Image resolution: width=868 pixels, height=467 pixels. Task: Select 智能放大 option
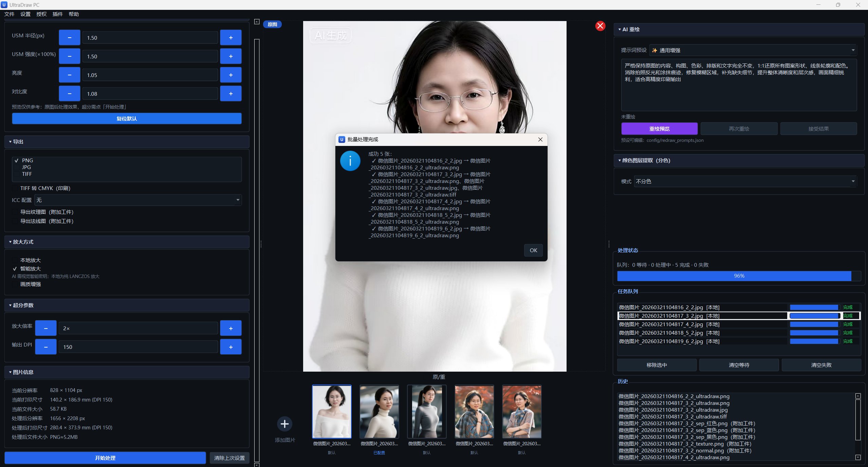(x=15, y=269)
